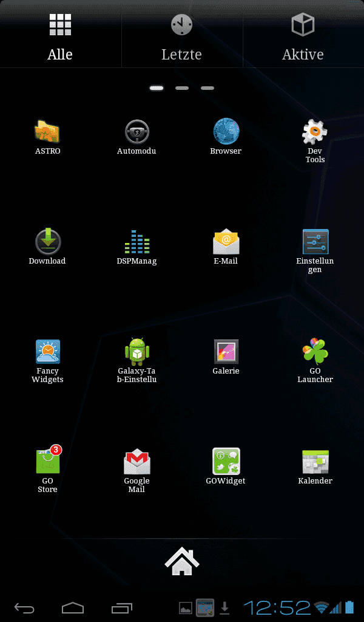Open the ASTRO file manager app
Screen dimensions: 364x622
pos(47,132)
